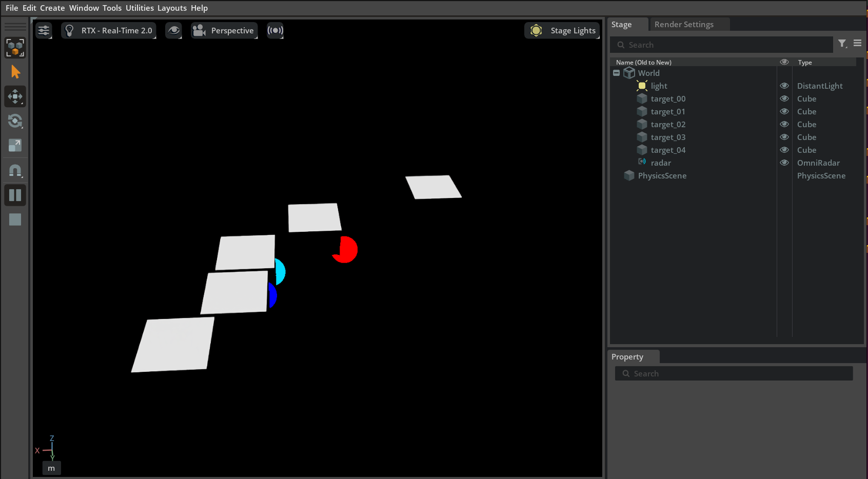The image size is (868, 479).
Task: Select the arrow selection tool
Action: tap(15, 72)
